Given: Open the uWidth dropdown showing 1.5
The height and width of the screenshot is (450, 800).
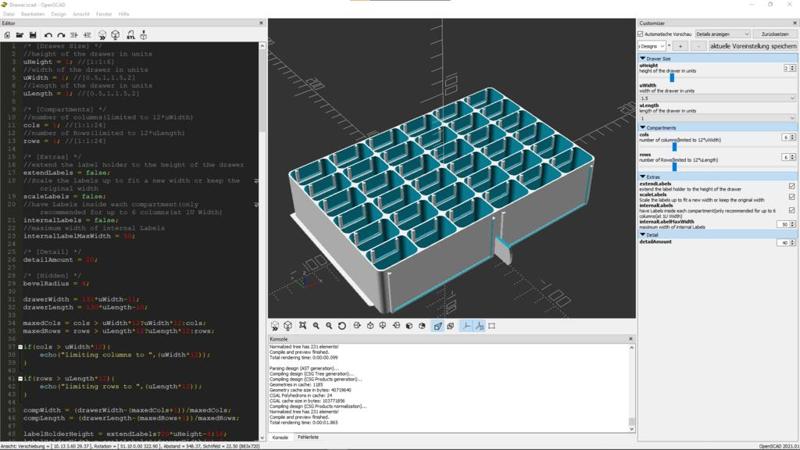Looking at the screenshot, I should [x=717, y=98].
